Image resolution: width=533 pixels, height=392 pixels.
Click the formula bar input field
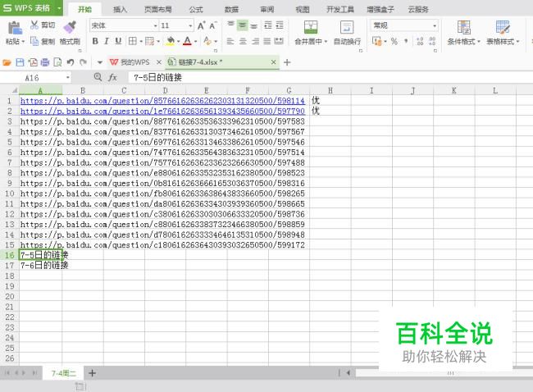(x=330, y=78)
